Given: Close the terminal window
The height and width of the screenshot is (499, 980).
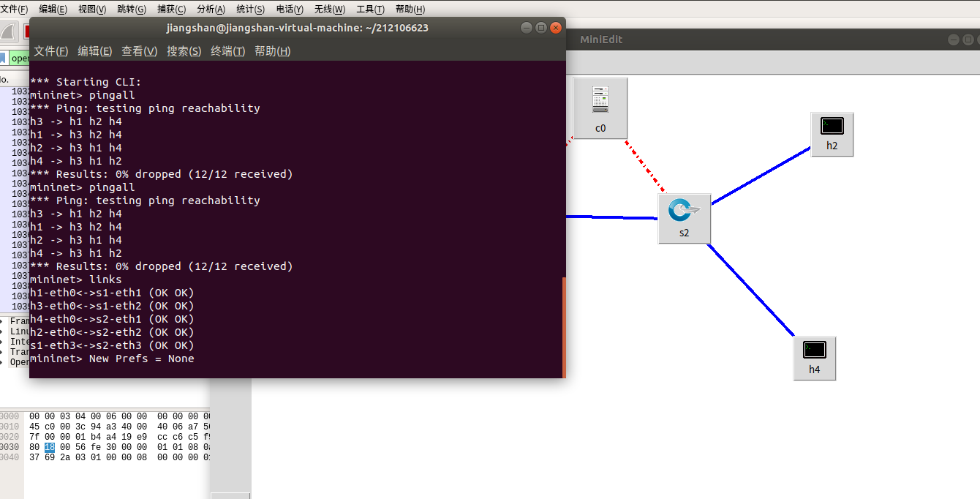Looking at the screenshot, I should pyautogui.click(x=556, y=28).
